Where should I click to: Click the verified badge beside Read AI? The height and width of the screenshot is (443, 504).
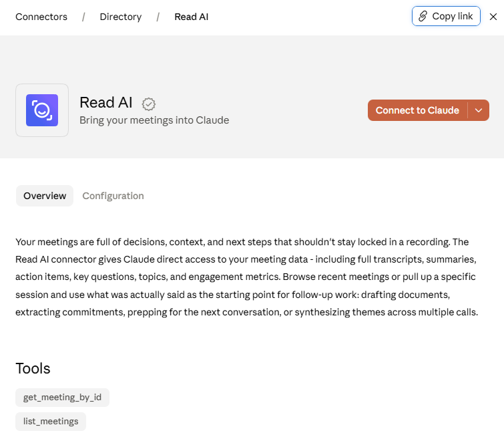tap(149, 104)
